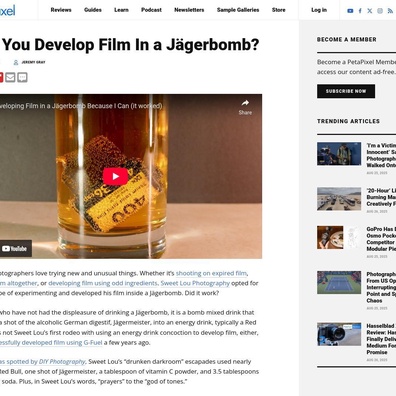Click the 'Become a Member' heading

347,40
